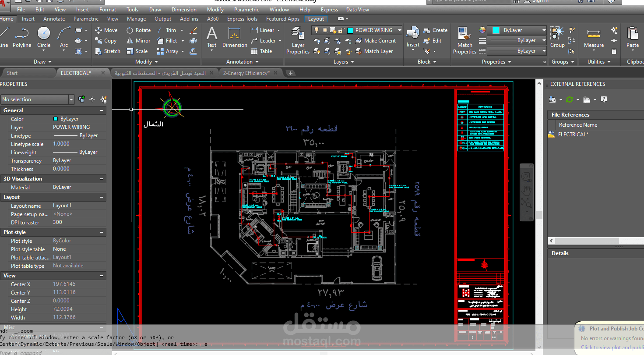Viewport: 644px width, 355px height.
Task: Select the Scale tool
Action: (137, 51)
